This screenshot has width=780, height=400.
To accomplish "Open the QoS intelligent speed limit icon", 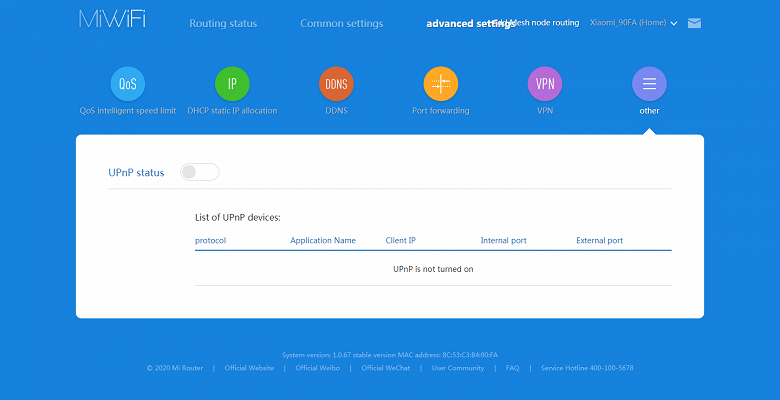I will point(128,84).
